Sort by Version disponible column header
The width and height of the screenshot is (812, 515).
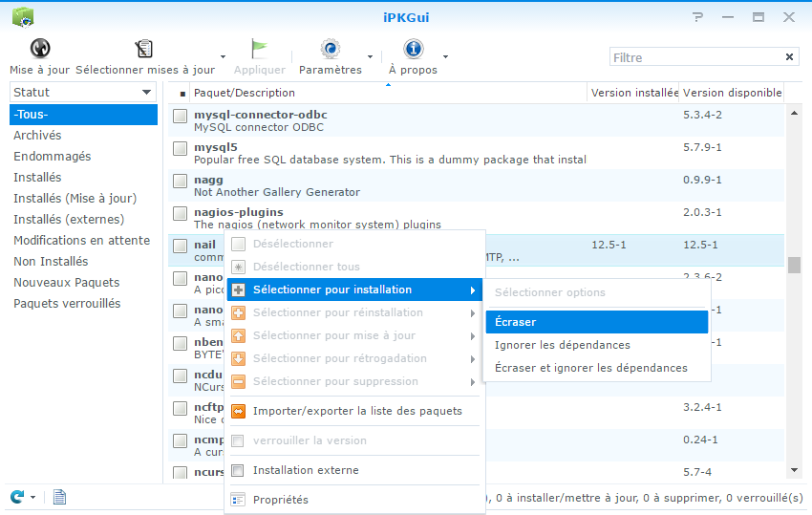coord(731,93)
